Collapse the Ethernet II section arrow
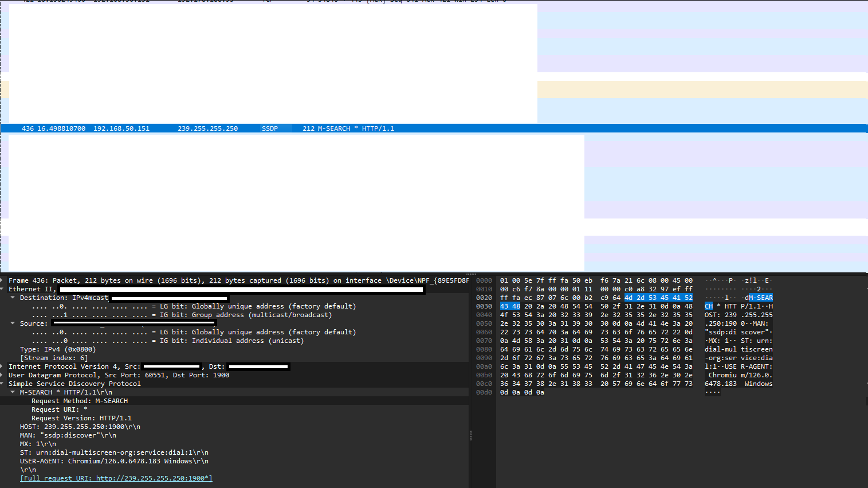Viewport: 868px width, 488px height. point(3,289)
